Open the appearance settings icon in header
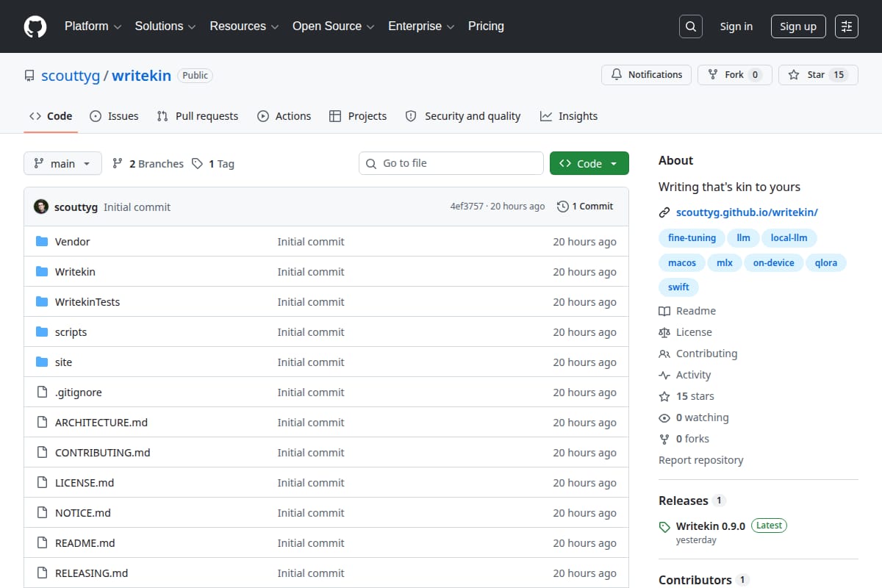The height and width of the screenshot is (588, 882). 847,26
